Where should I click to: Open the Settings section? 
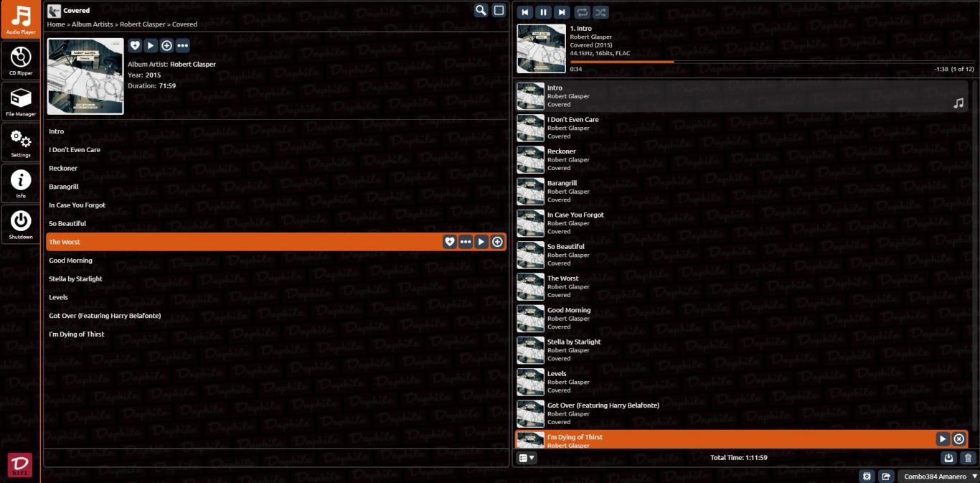(x=21, y=142)
